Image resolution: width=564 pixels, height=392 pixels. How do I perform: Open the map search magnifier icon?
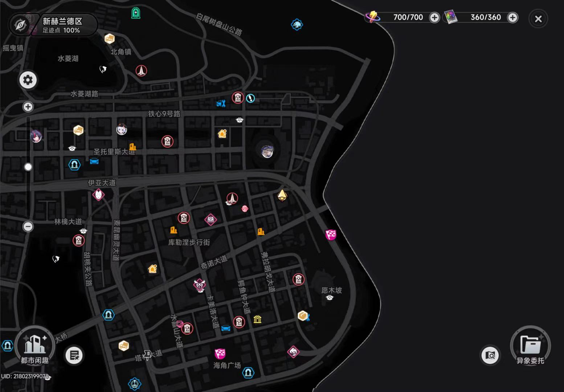(490, 355)
